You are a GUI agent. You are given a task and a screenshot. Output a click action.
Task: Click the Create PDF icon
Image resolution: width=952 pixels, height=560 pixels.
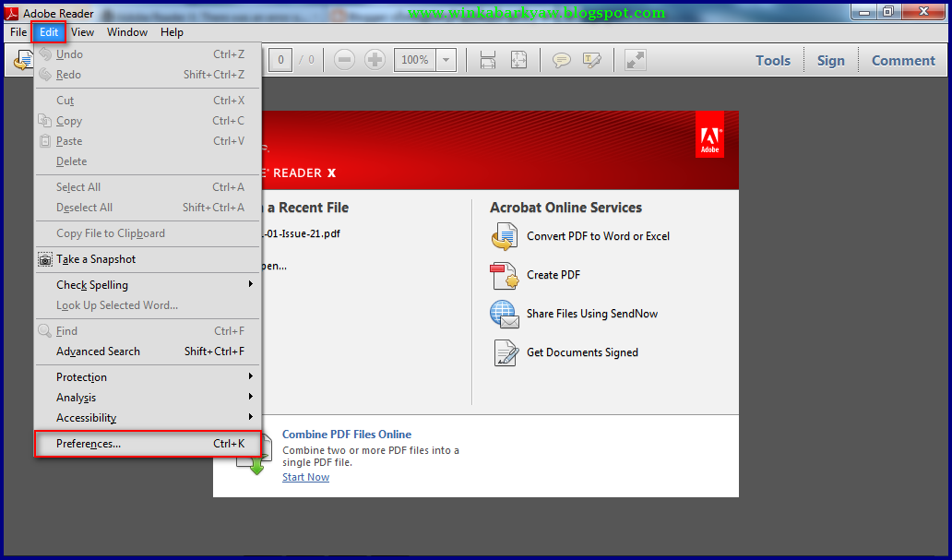(505, 275)
